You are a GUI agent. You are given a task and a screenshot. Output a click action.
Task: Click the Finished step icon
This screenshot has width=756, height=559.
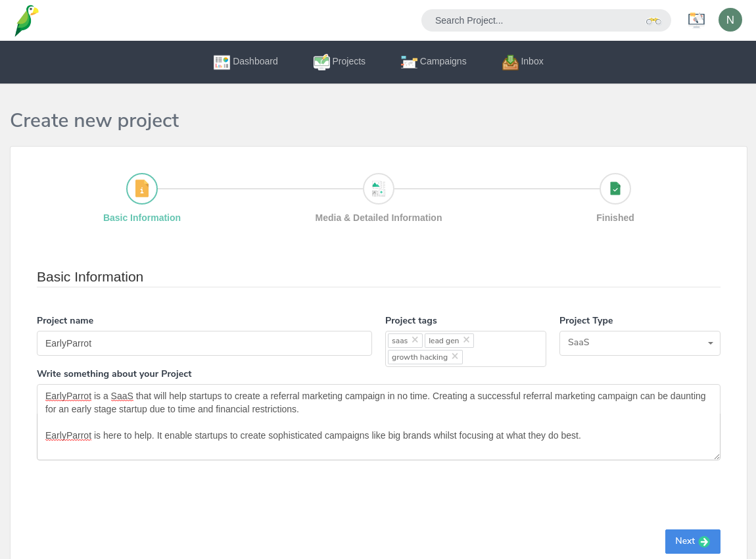point(615,189)
